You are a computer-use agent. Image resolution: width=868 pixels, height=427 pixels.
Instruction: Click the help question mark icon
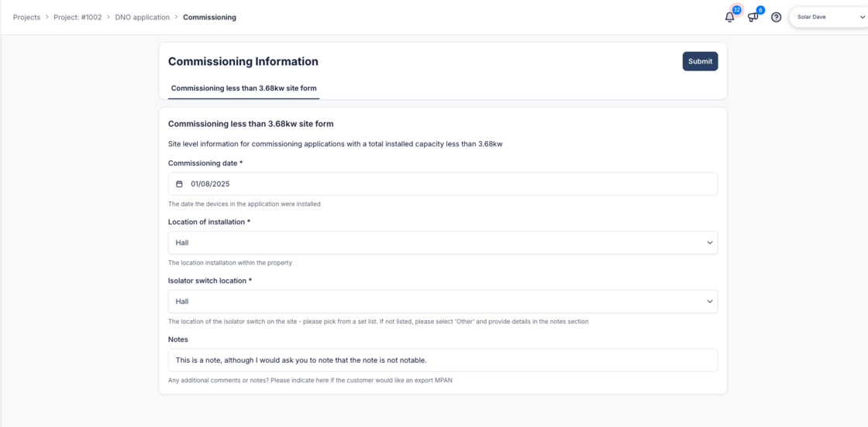pyautogui.click(x=776, y=17)
